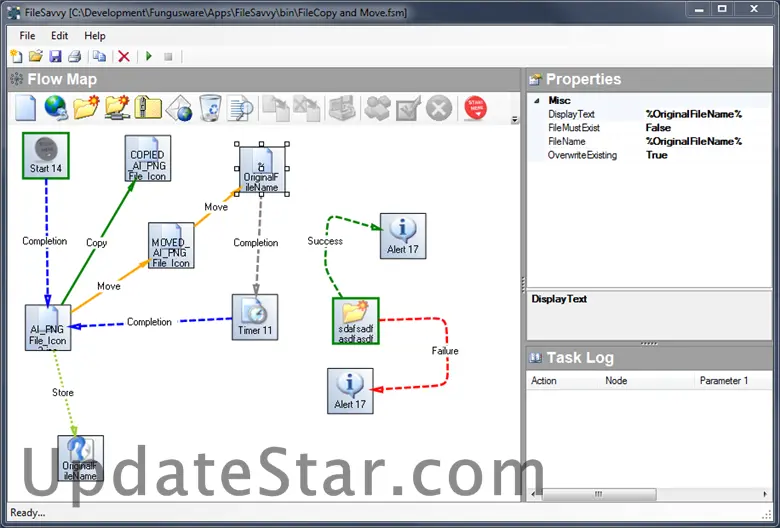Screen dimensions: 780x528
Task: Select the new folder node tool
Action: tap(86, 107)
